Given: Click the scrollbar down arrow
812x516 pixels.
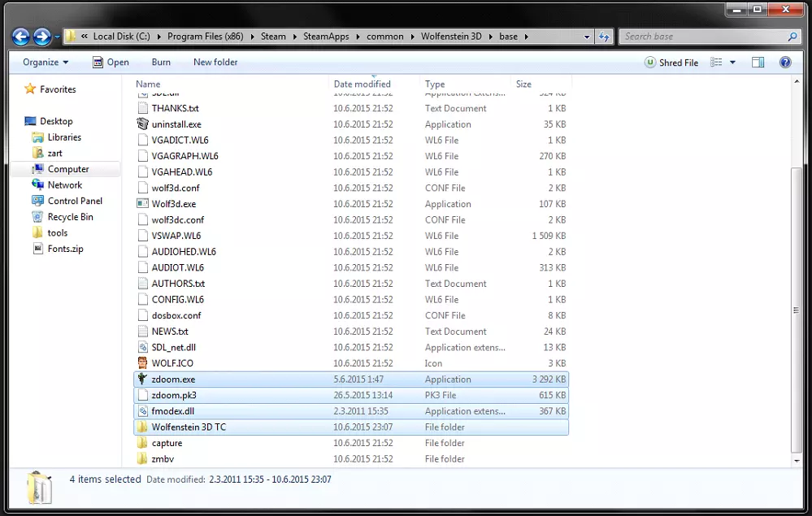Looking at the screenshot, I should coord(797,461).
